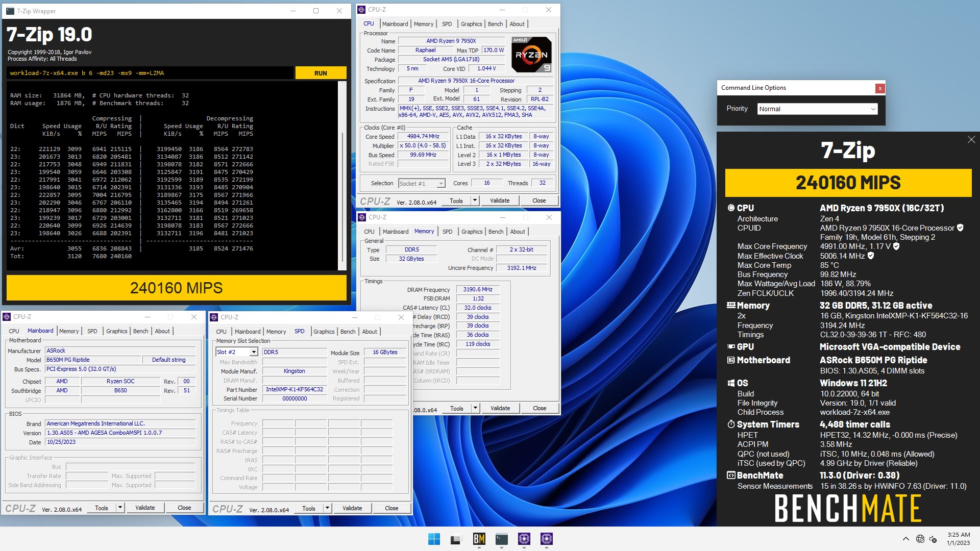Image resolution: width=980 pixels, height=551 pixels.
Task: Click Tools button in CPU-Z Mainboard window
Action: click(102, 508)
